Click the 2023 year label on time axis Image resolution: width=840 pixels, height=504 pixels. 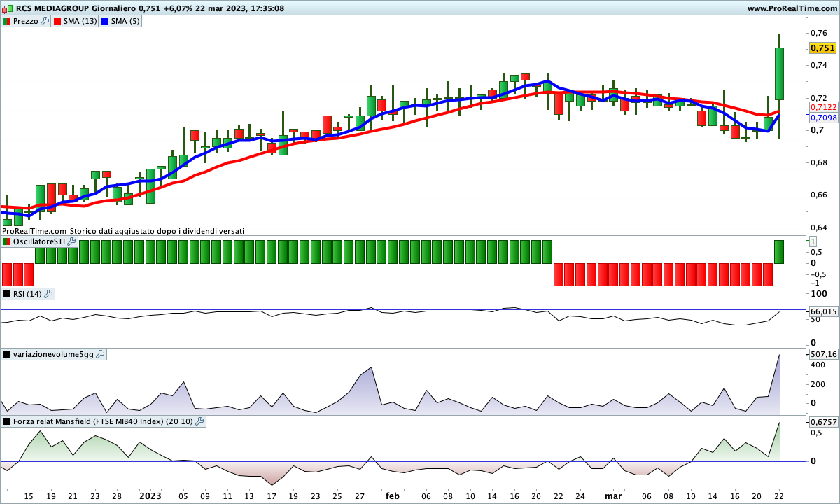[x=150, y=495]
